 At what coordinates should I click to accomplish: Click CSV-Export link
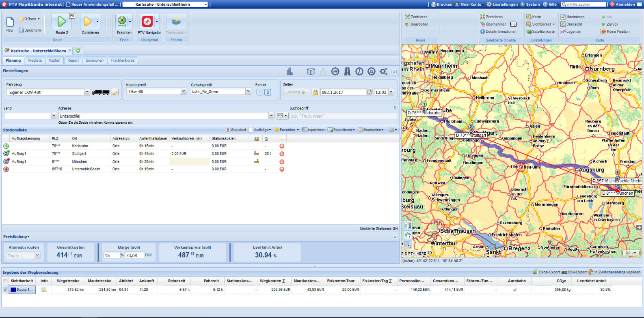pyautogui.click(x=574, y=272)
